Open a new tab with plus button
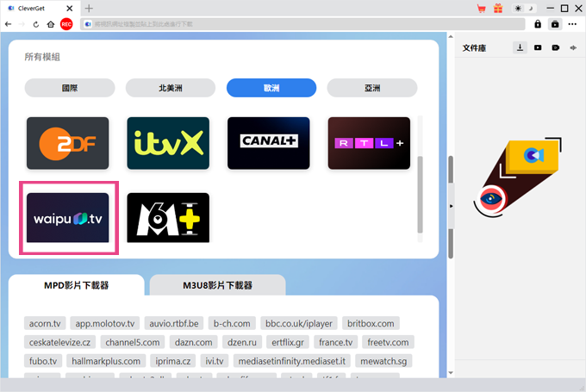 89,9
